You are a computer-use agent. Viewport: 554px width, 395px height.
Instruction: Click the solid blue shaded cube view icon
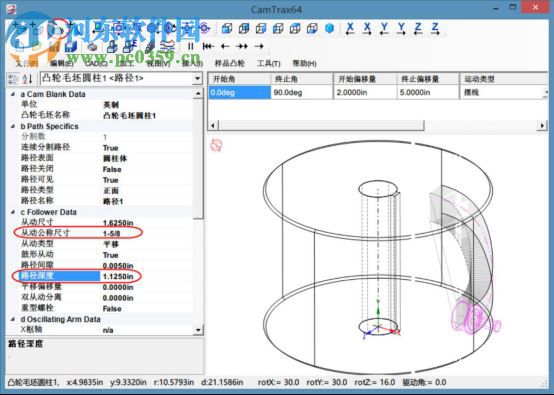click(x=329, y=28)
